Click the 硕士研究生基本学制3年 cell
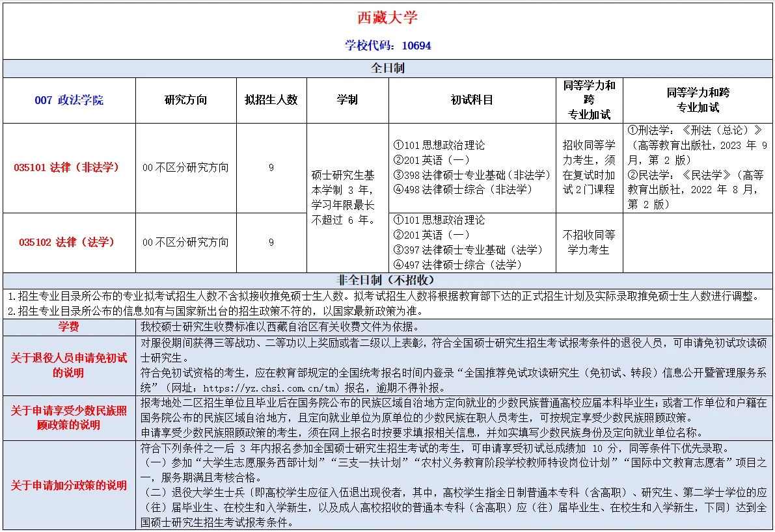Viewport: 775px width, 532px height. 347,198
